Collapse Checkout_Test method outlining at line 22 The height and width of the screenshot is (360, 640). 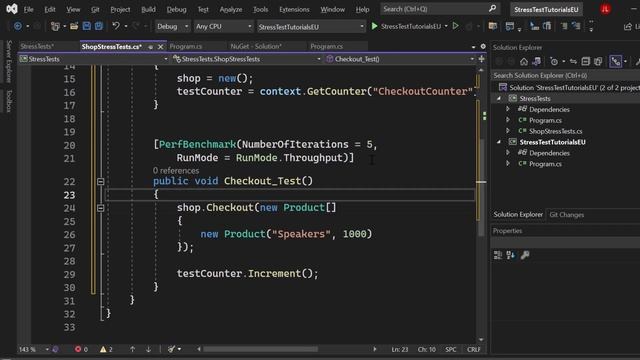click(100, 181)
